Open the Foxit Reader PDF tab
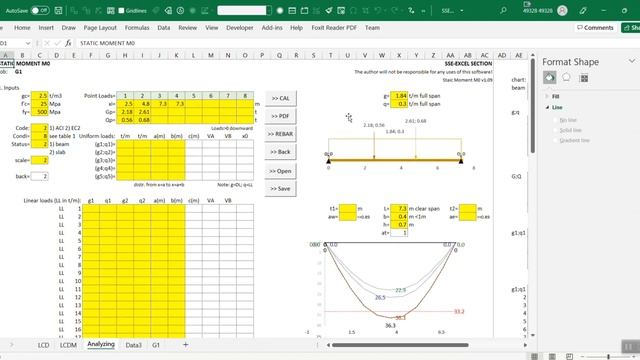This screenshot has height=360, width=640. pyautogui.click(x=334, y=28)
